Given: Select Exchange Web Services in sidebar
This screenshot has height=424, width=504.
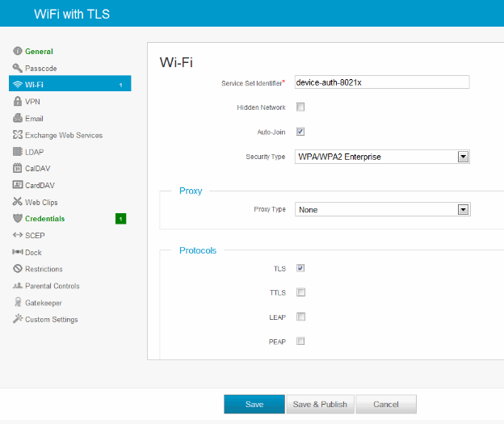Looking at the screenshot, I should (x=63, y=136).
